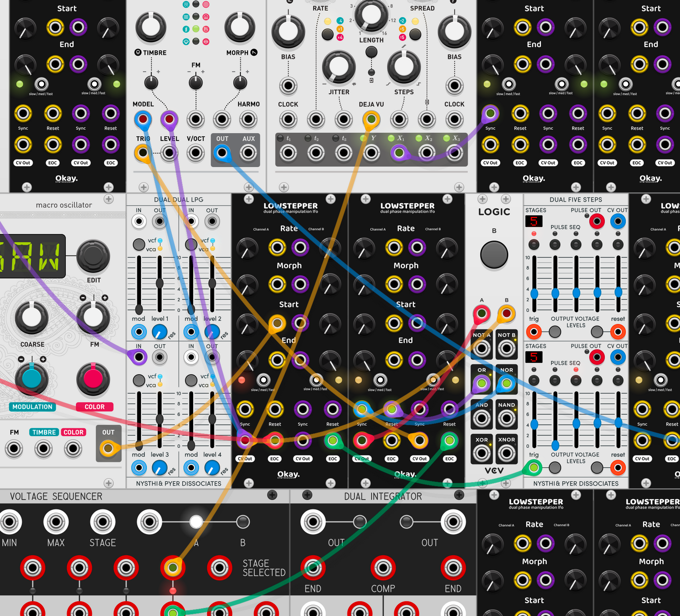
Task: Click the XOR output jack
Action: [481, 453]
